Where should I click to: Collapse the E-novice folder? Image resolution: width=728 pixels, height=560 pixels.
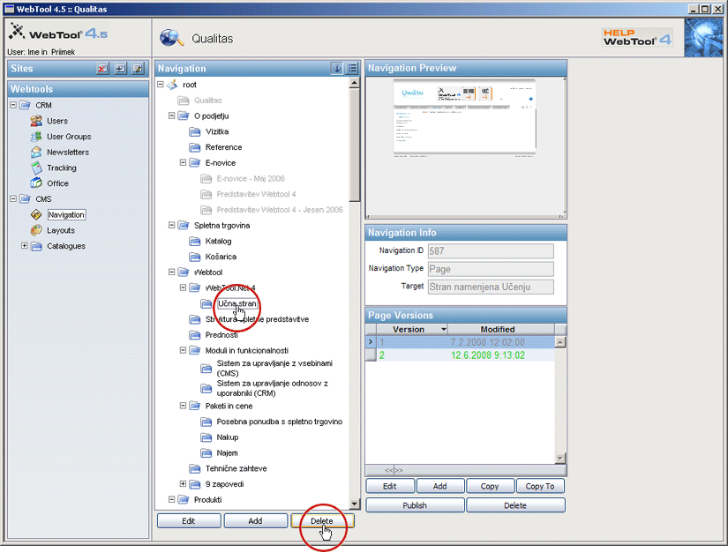coord(184,163)
